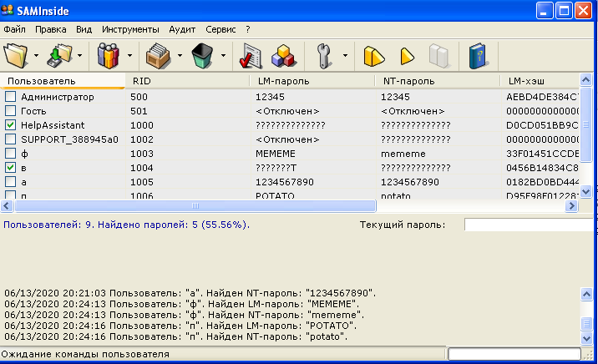Click the SAMInside title bar app icon
The height and width of the screenshot is (364, 598).
click(8, 10)
